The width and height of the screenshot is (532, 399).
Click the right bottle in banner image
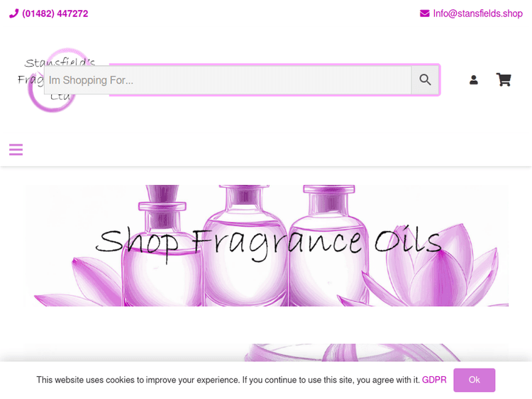point(328,246)
